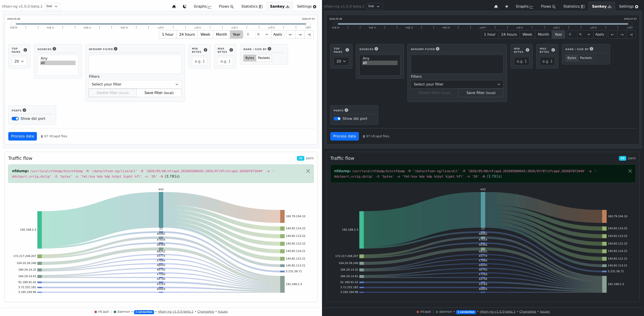This screenshot has width=644, height=316.
Task: Click the Sources info icon in light pane
Action: (54, 49)
